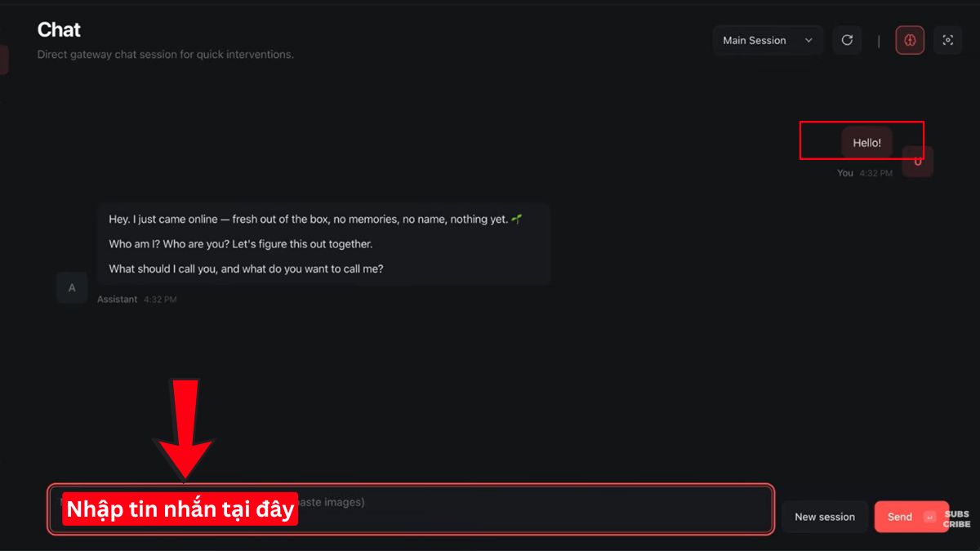Focus the message input field

point(531,510)
